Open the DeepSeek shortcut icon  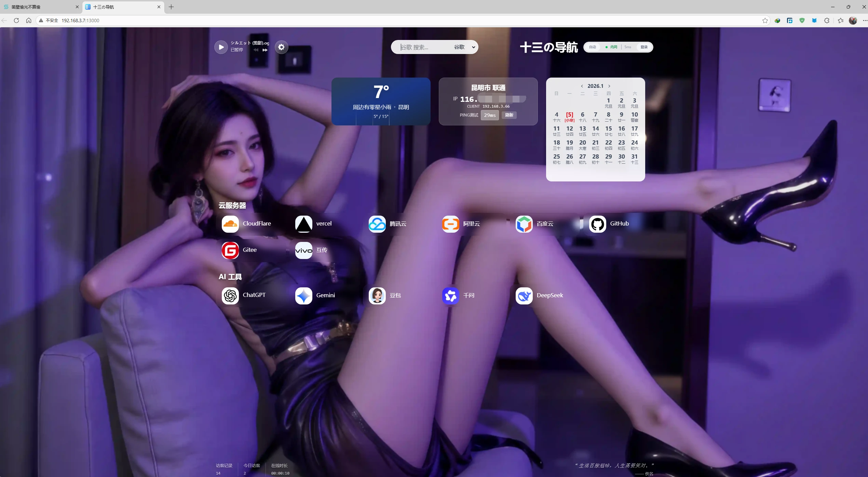pyautogui.click(x=524, y=296)
